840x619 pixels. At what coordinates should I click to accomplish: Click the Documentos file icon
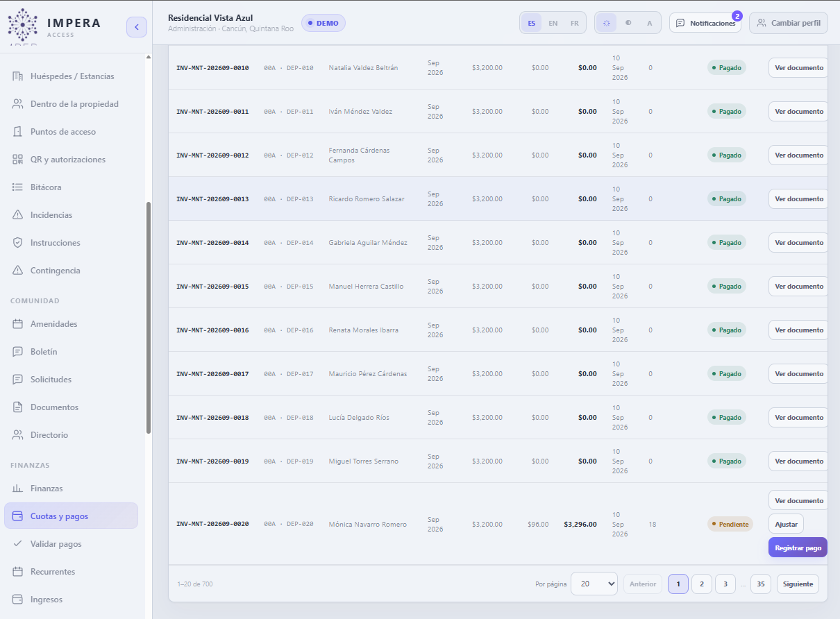(18, 407)
